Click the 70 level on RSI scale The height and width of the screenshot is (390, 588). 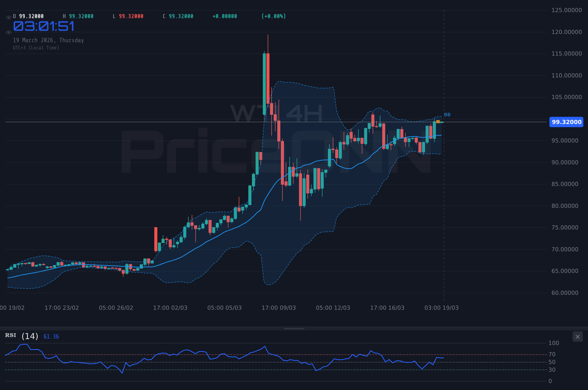click(x=552, y=354)
